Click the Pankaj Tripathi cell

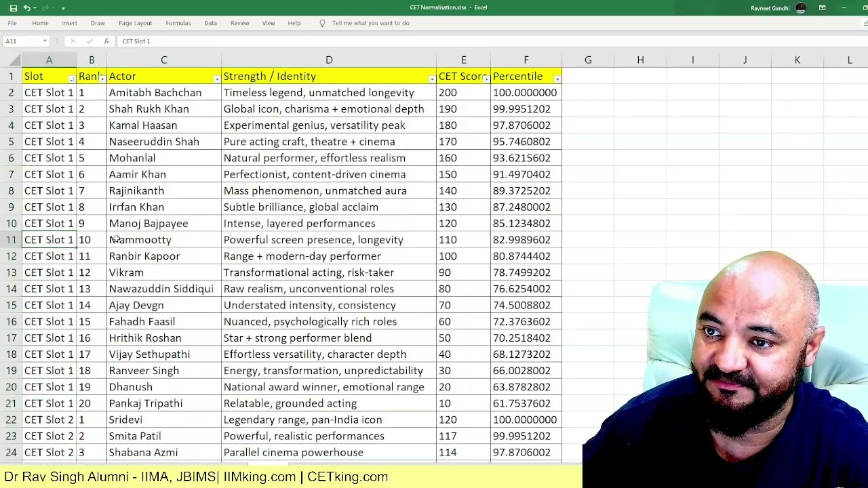pyautogui.click(x=163, y=403)
